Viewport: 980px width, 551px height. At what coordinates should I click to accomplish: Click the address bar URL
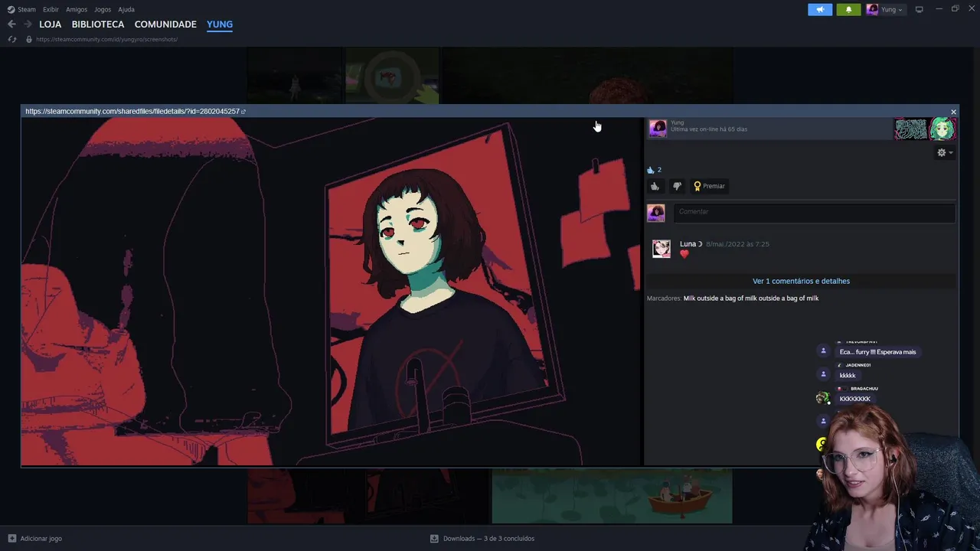[106, 39]
